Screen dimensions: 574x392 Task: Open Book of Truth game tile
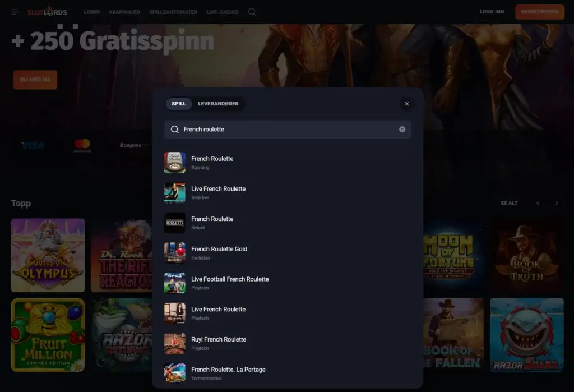(527, 255)
